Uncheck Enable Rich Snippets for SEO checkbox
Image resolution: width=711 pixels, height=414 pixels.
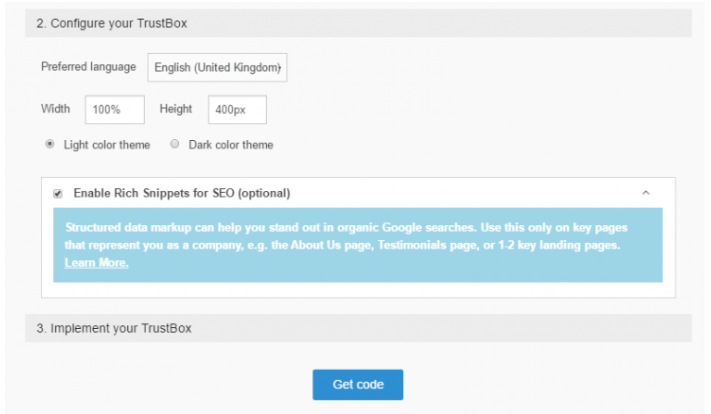coord(58,194)
